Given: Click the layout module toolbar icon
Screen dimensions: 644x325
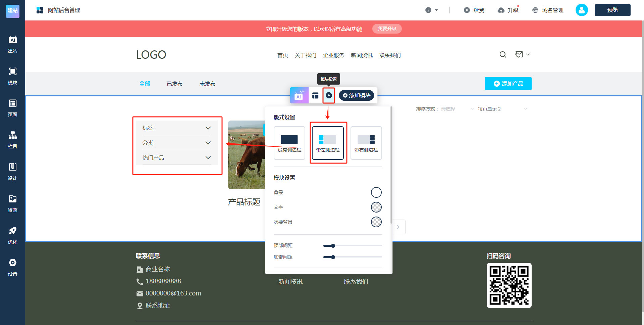Looking at the screenshot, I should coord(315,96).
